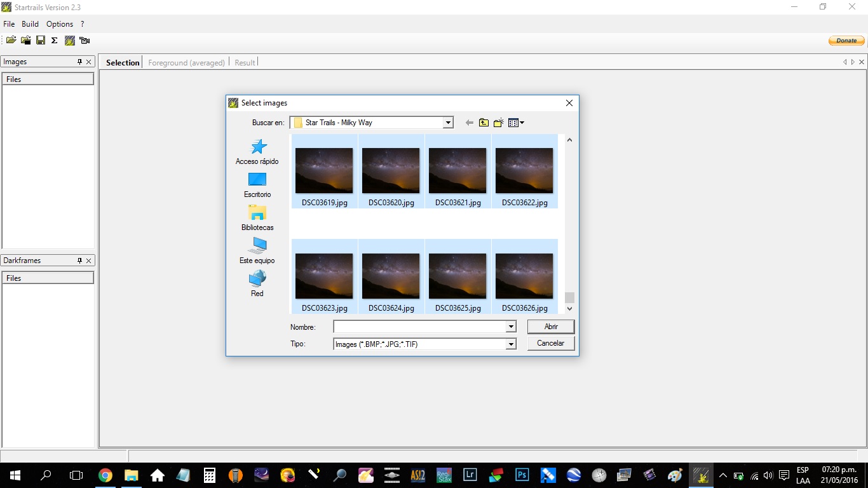Click the Save image floppy icon
The width and height of the screenshot is (868, 488).
click(40, 40)
